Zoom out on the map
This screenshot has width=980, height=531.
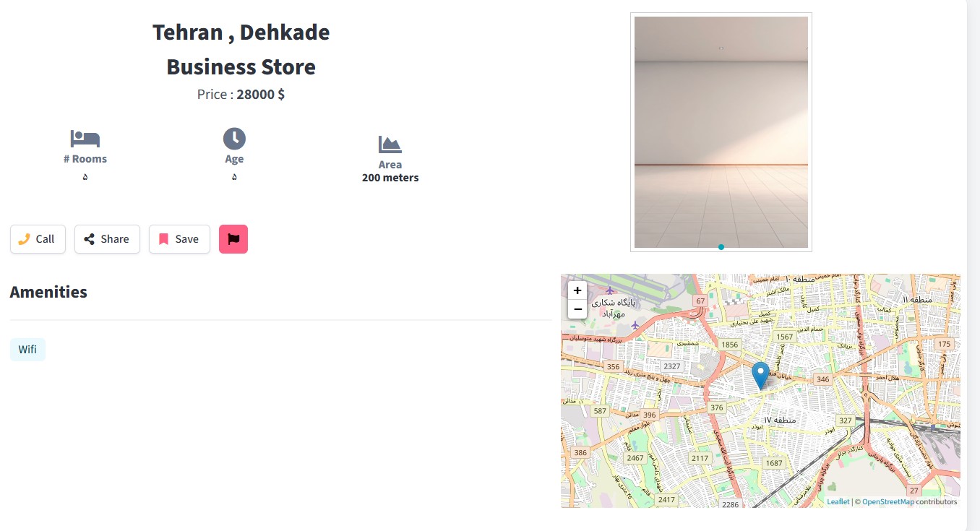[577, 309]
